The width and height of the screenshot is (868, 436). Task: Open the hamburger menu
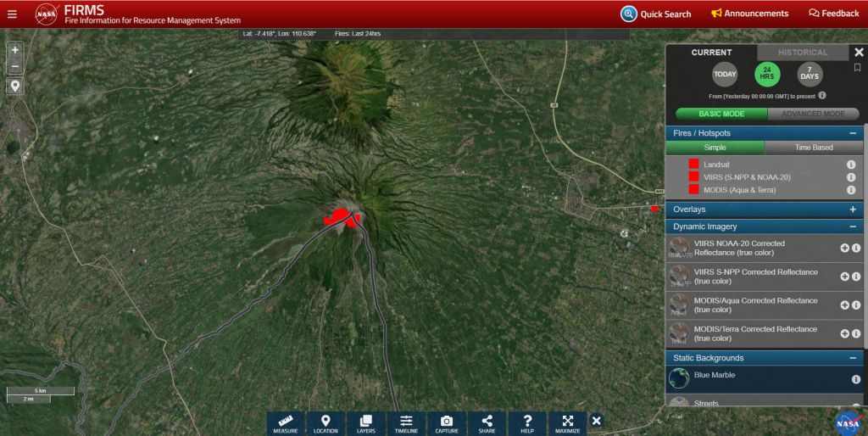point(12,14)
